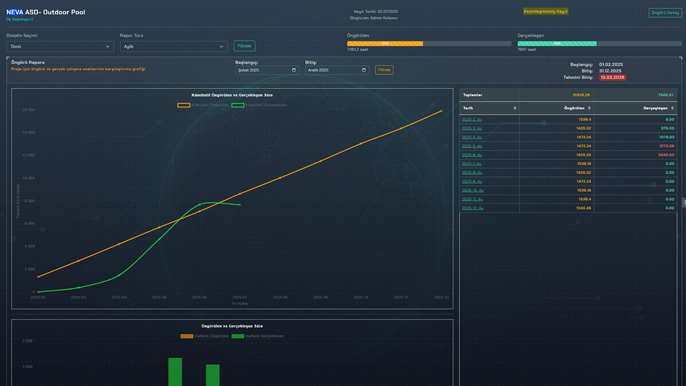This screenshot has width=686, height=386.
Task: Open the Öngörü Detay button
Action: click(x=665, y=13)
